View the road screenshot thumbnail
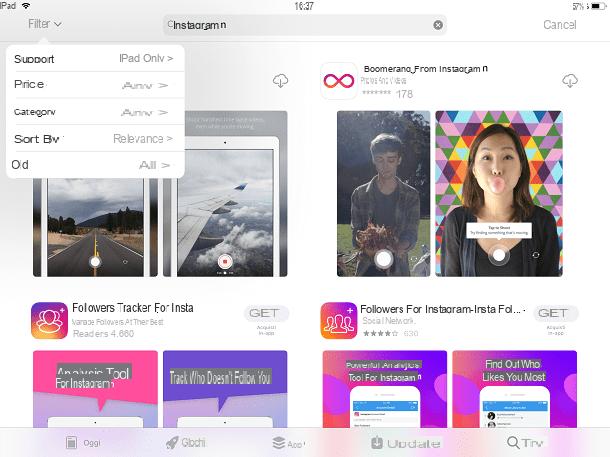Image resolution: width=610 pixels, height=457 pixels. pos(95,228)
